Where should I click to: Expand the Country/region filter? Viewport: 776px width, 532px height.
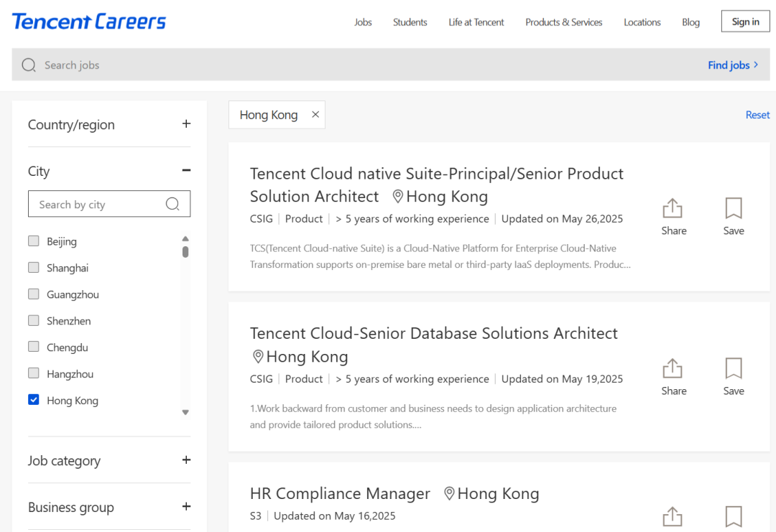pos(186,123)
